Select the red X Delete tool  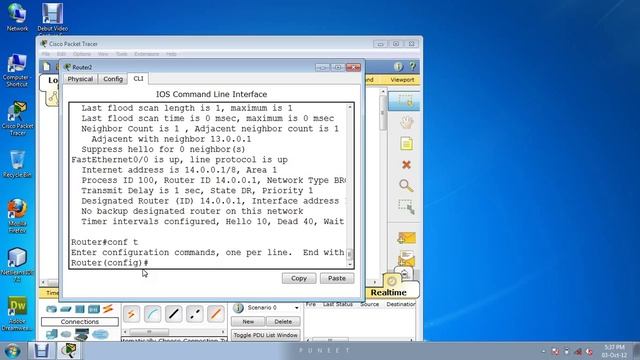pyautogui.click(x=406, y=164)
